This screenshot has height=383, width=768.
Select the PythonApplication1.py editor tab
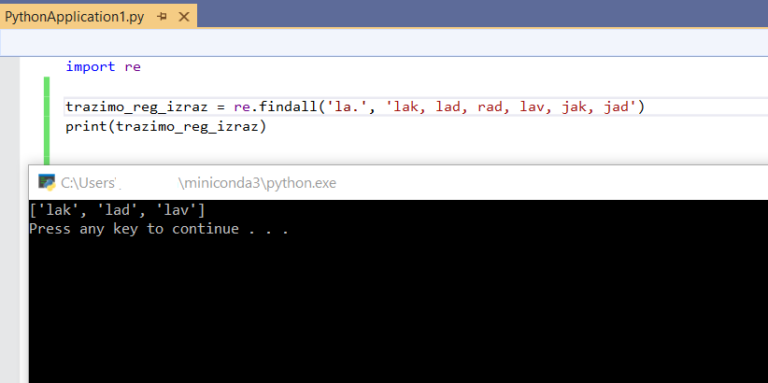[74, 17]
